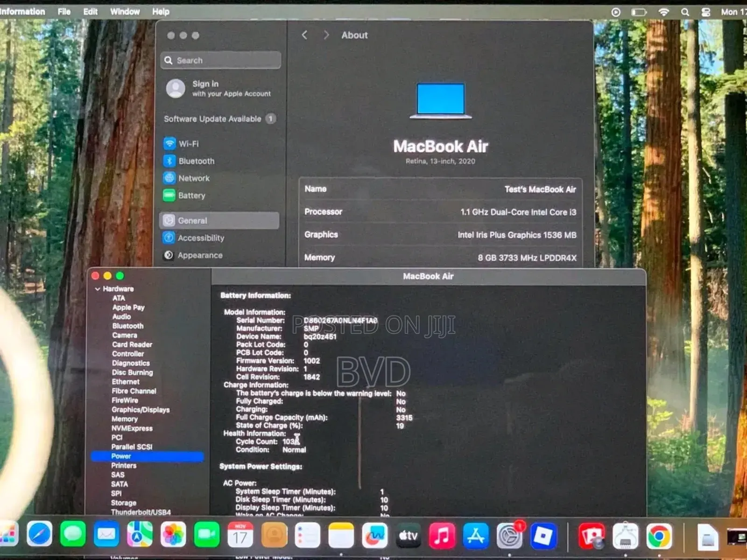Select Wi-Fi in Settings sidebar

point(220,144)
